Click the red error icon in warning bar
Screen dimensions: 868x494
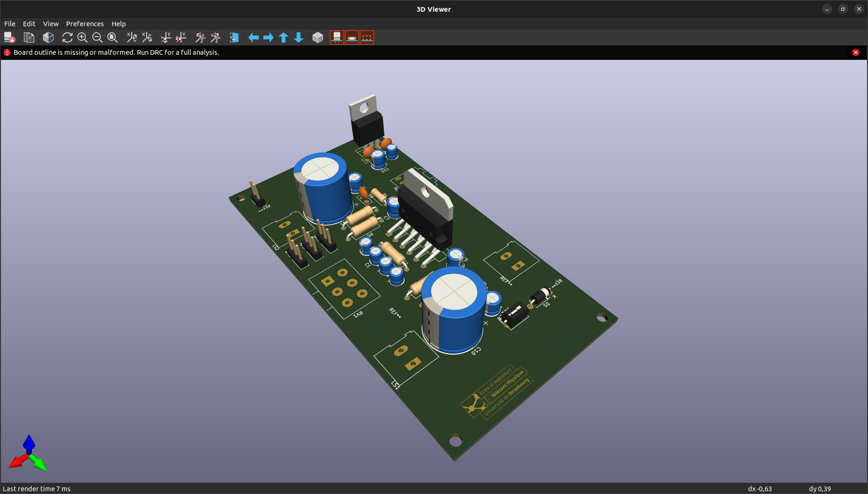(7, 52)
